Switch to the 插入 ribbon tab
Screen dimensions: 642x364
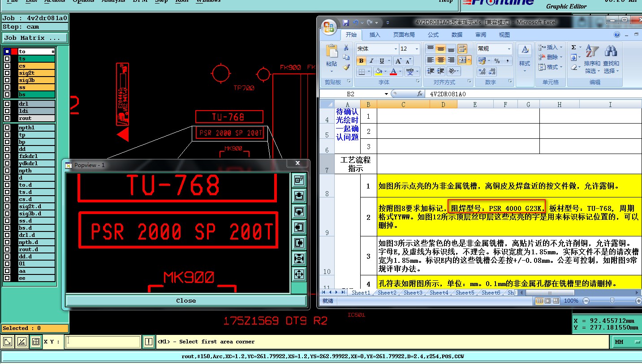(x=375, y=35)
